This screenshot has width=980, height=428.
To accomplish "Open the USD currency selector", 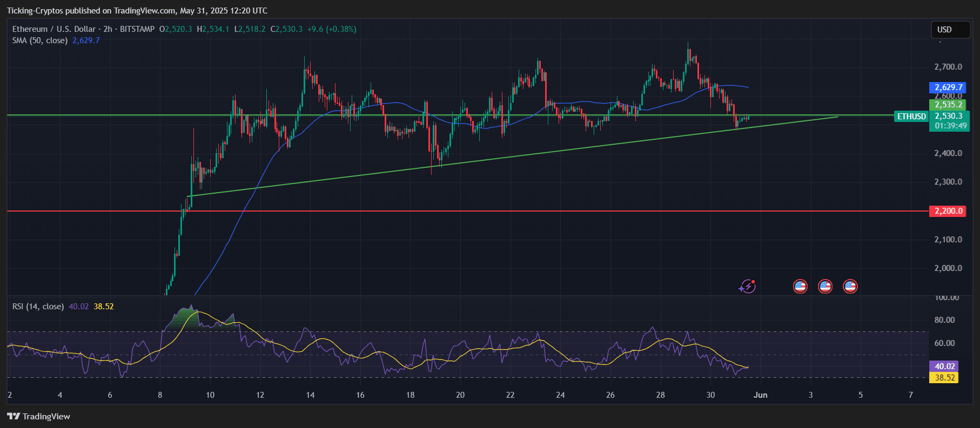I will click(x=950, y=30).
